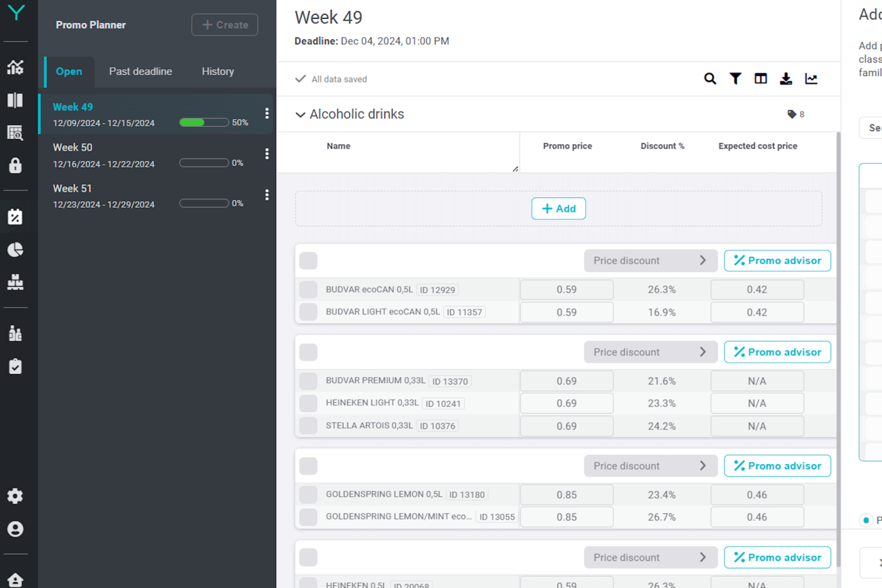Open the search icon in the toolbar
This screenshot has height=588, width=882.
click(x=710, y=78)
